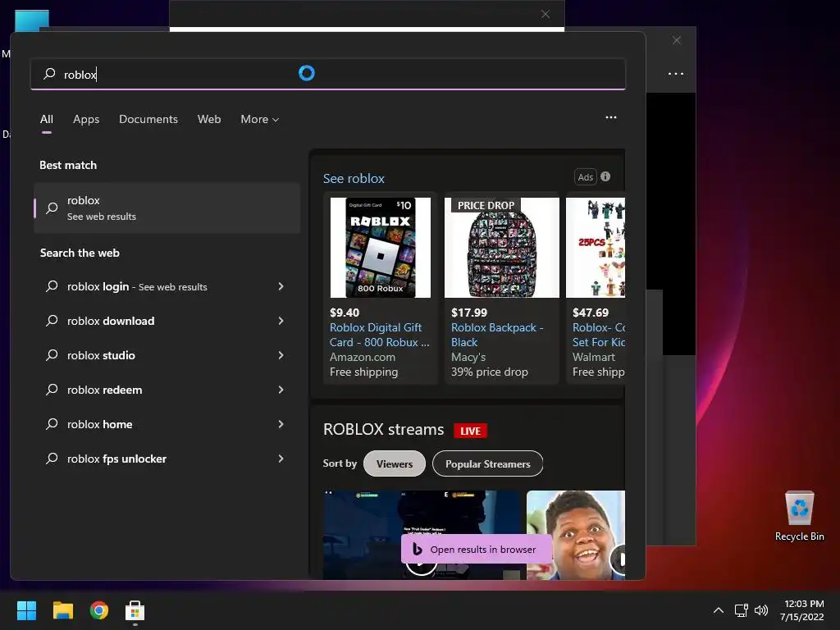Expand the More filters dropdown
This screenshot has height=630, width=840.
coord(260,120)
